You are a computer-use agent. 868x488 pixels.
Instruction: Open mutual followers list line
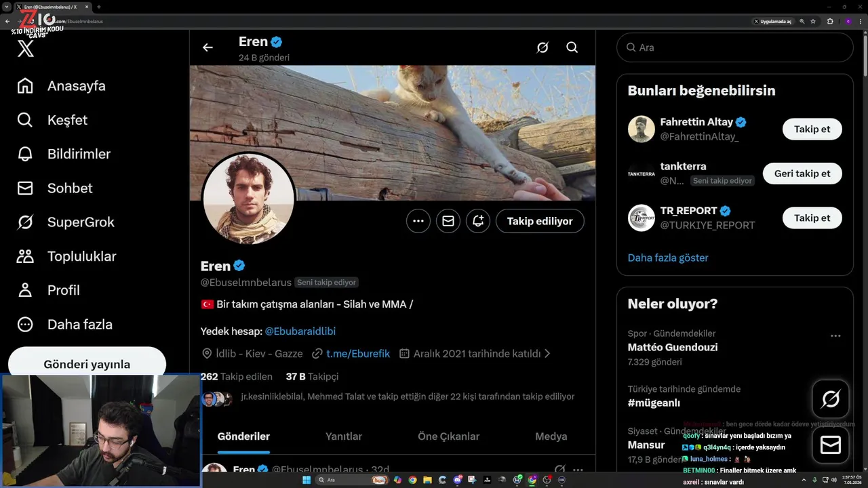point(408,396)
